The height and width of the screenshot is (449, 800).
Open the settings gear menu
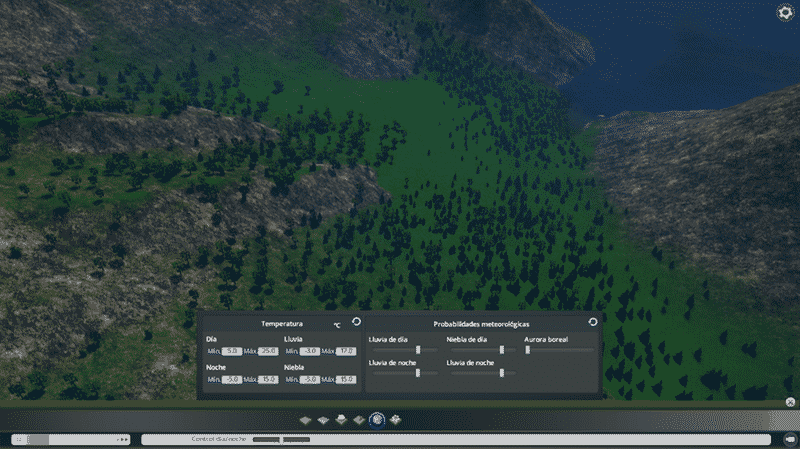pyautogui.click(x=785, y=12)
